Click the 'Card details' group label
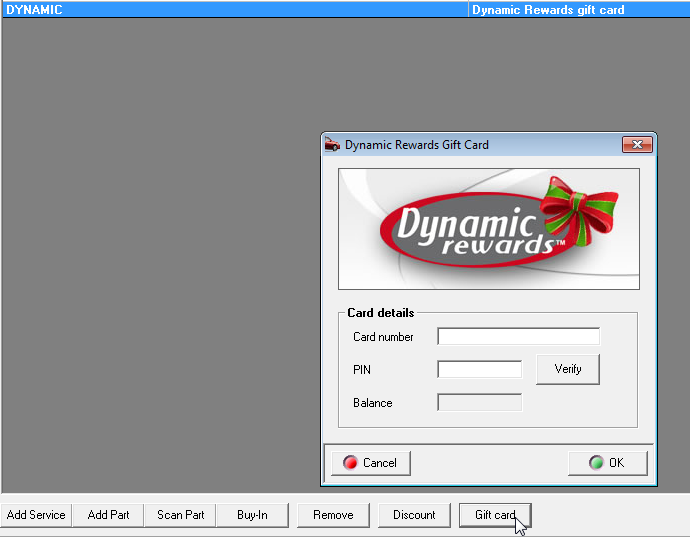690x537 pixels. tap(381, 313)
